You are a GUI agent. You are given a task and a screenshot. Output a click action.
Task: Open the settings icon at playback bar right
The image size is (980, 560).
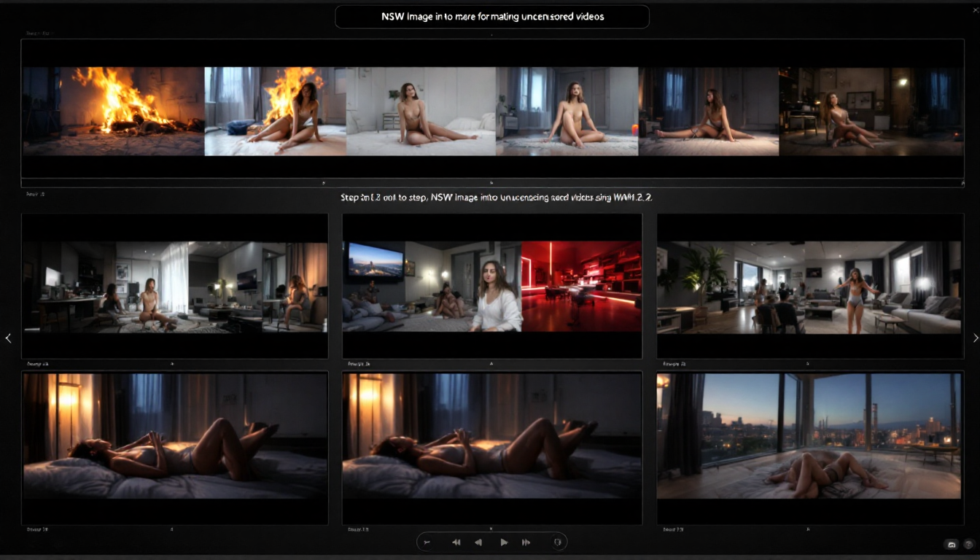coord(558,542)
